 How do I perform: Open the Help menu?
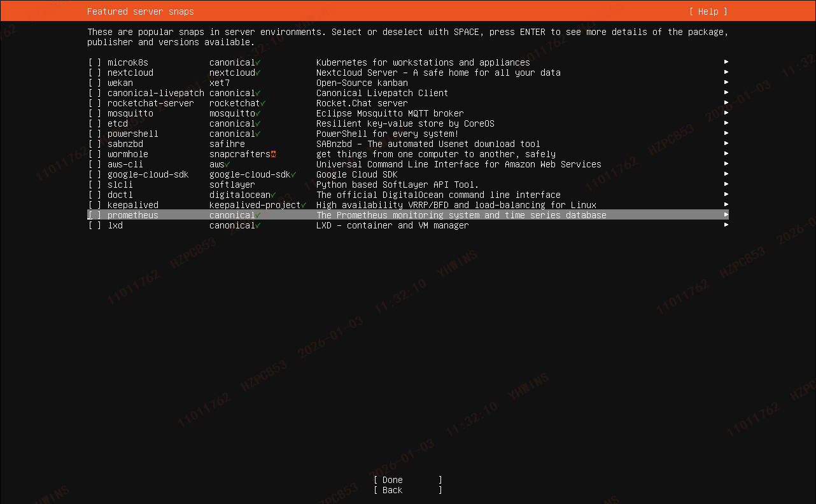click(x=708, y=11)
